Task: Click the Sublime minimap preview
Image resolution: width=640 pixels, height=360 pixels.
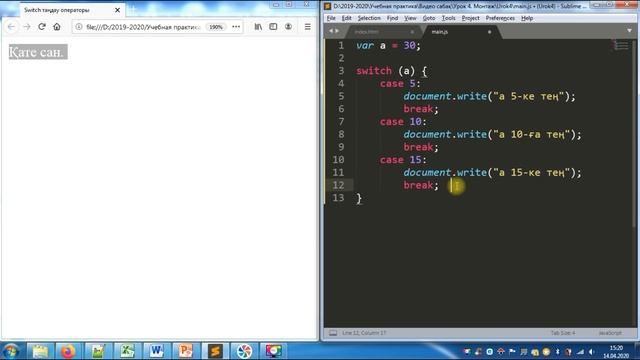Action: 621,45
